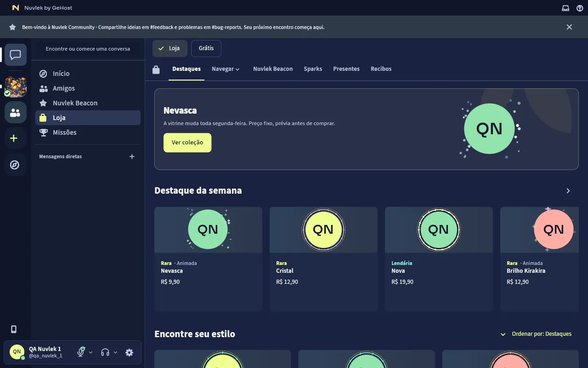Expand the Navegar dropdown
The image size is (588, 368).
[x=226, y=69]
